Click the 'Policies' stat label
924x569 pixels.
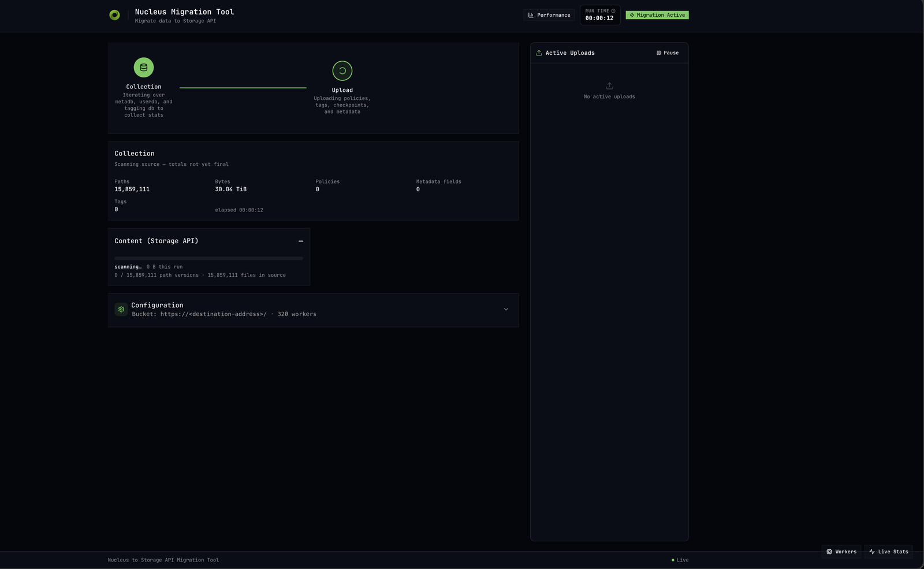(327, 181)
